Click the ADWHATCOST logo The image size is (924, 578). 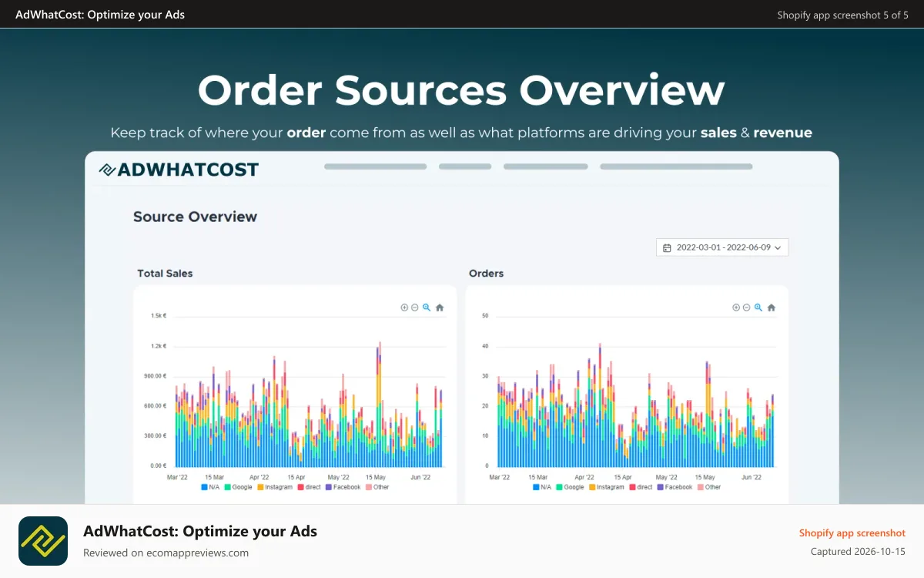[x=179, y=170]
